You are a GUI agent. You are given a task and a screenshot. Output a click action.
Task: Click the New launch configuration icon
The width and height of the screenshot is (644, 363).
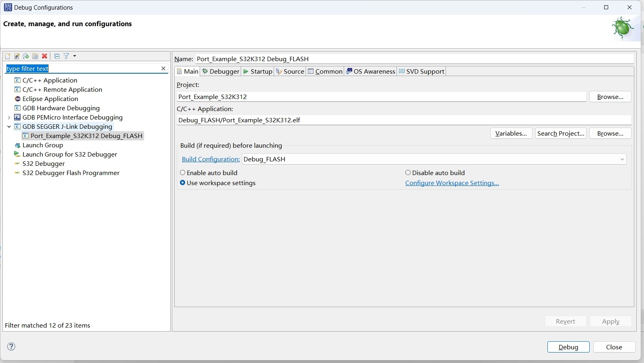tap(8, 56)
